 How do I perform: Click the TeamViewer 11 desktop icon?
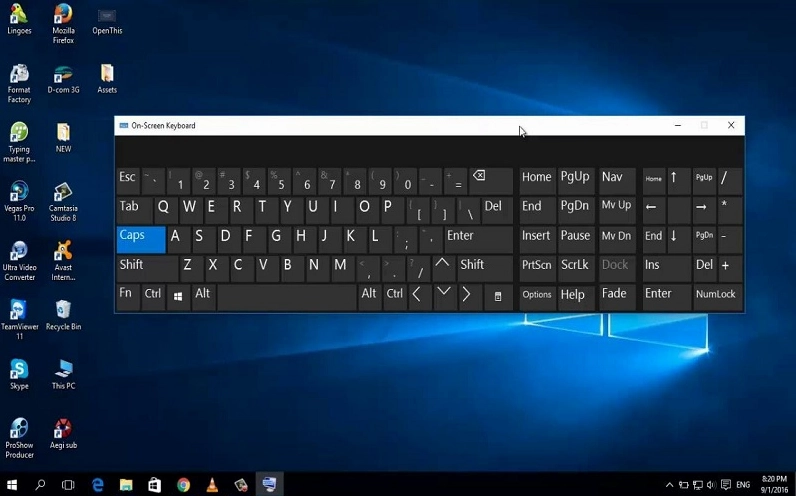[x=19, y=320]
